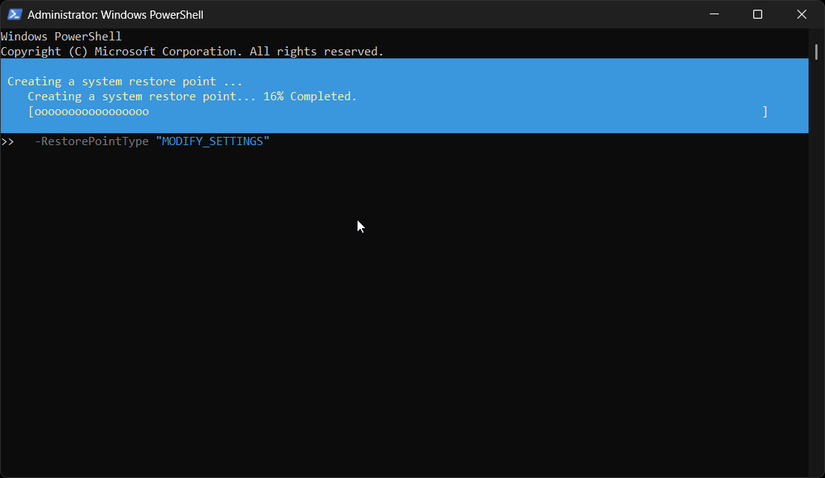The width and height of the screenshot is (825, 478).
Task: Maximize the PowerShell window
Action: (758, 14)
